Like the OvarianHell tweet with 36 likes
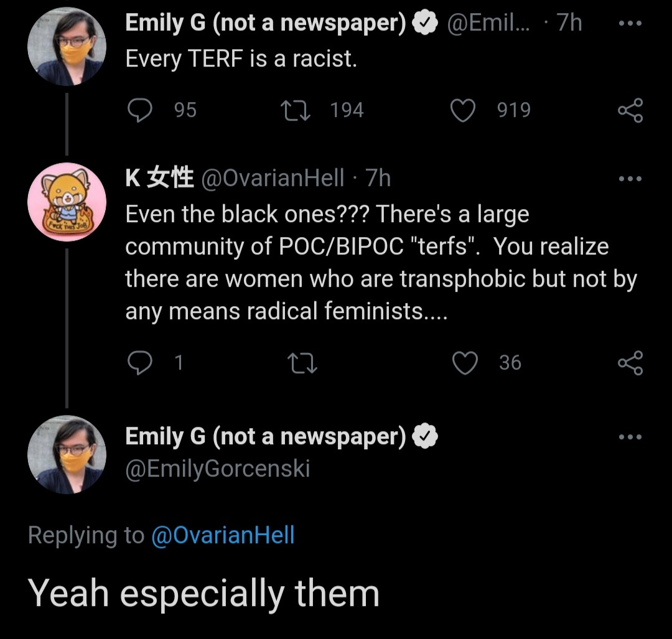 [x=464, y=363]
